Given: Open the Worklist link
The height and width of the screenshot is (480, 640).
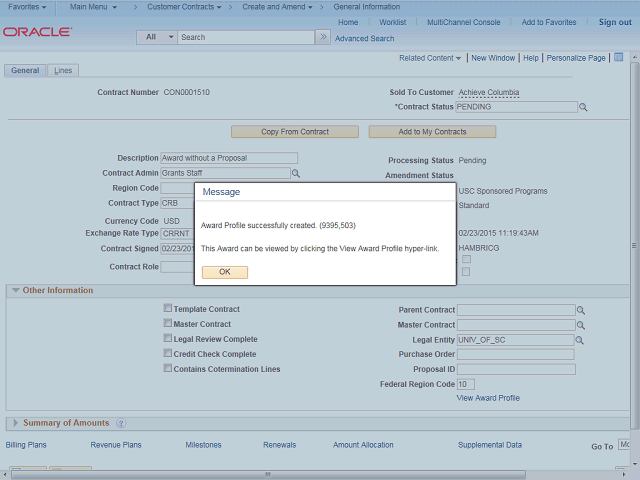Looking at the screenshot, I should pos(392,22).
